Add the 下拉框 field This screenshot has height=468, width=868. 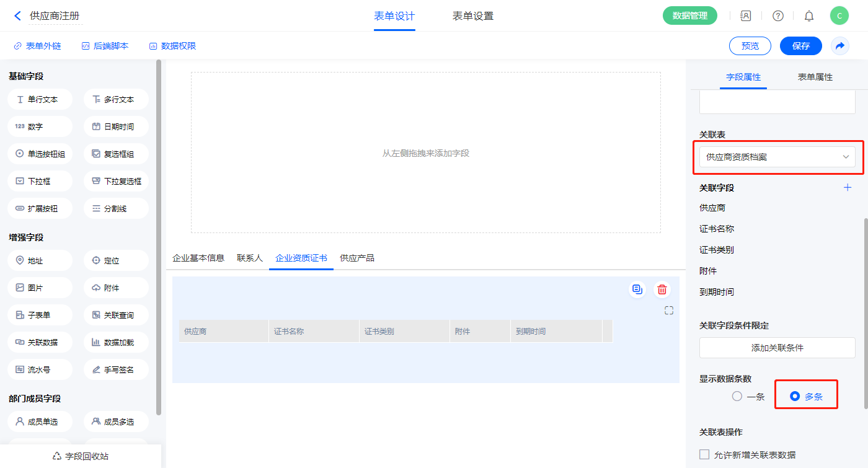pos(40,181)
